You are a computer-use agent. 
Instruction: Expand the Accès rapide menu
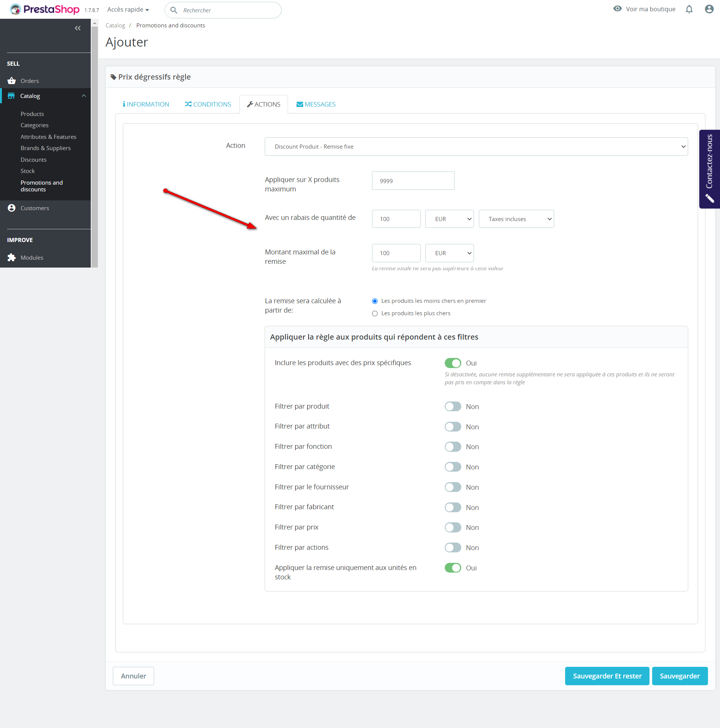(128, 9)
